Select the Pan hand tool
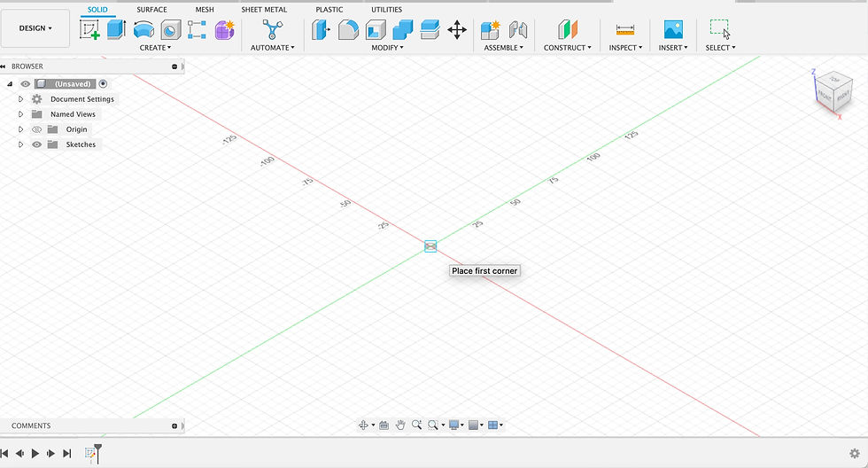This screenshot has width=868, height=468. [400, 425]
